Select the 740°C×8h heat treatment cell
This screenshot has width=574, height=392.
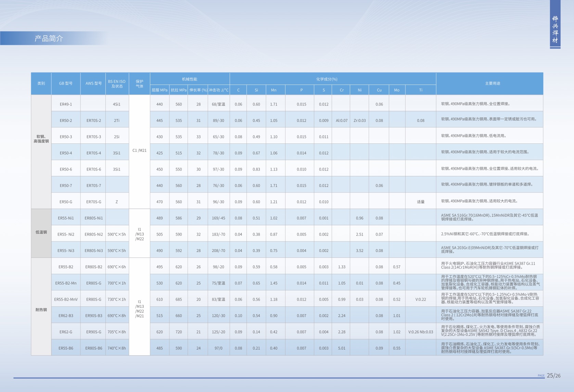(x=117, y=348)
